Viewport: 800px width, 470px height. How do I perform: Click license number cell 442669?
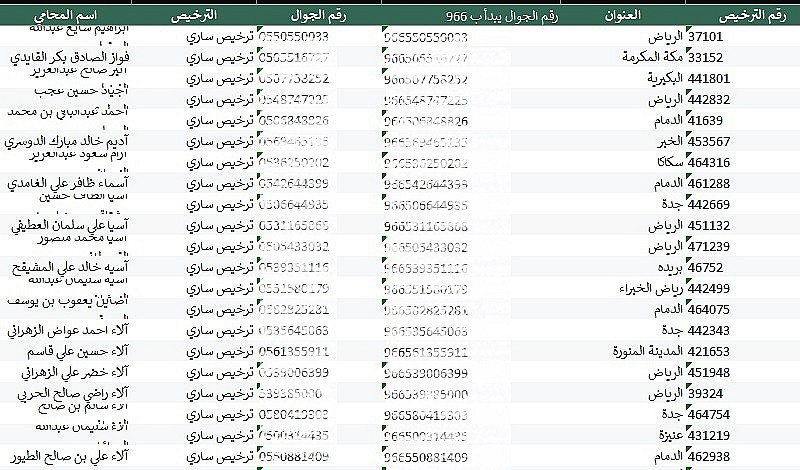click(x=709, y=204)
